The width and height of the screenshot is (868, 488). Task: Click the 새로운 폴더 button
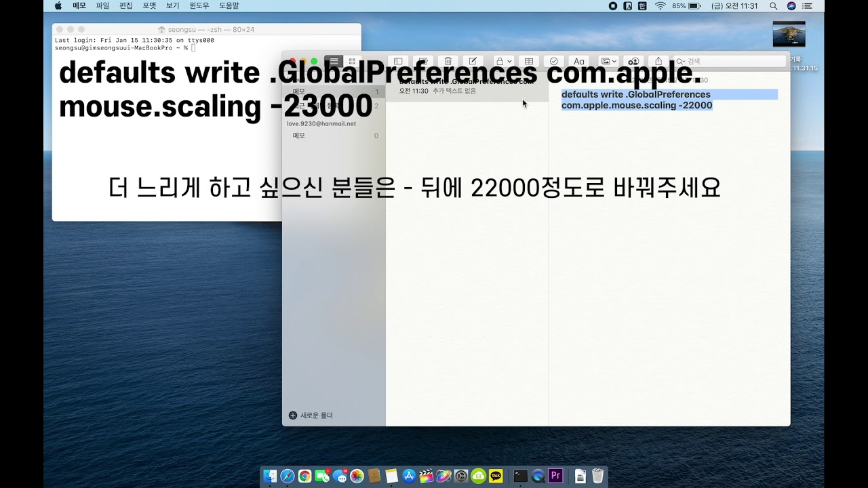311,415
